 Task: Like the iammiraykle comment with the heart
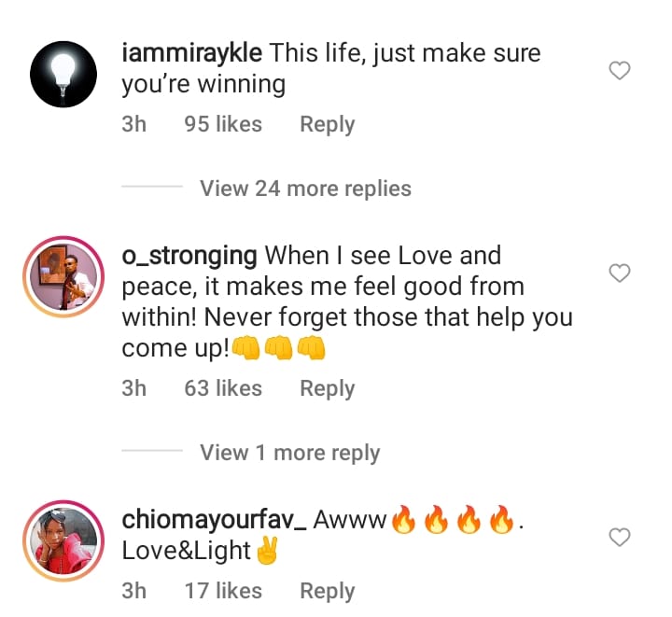[619, 71]
